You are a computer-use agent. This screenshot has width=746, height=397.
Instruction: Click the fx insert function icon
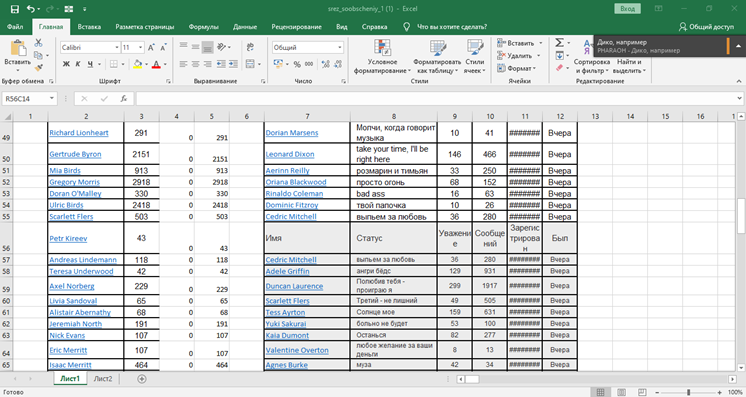coord(124,99)
